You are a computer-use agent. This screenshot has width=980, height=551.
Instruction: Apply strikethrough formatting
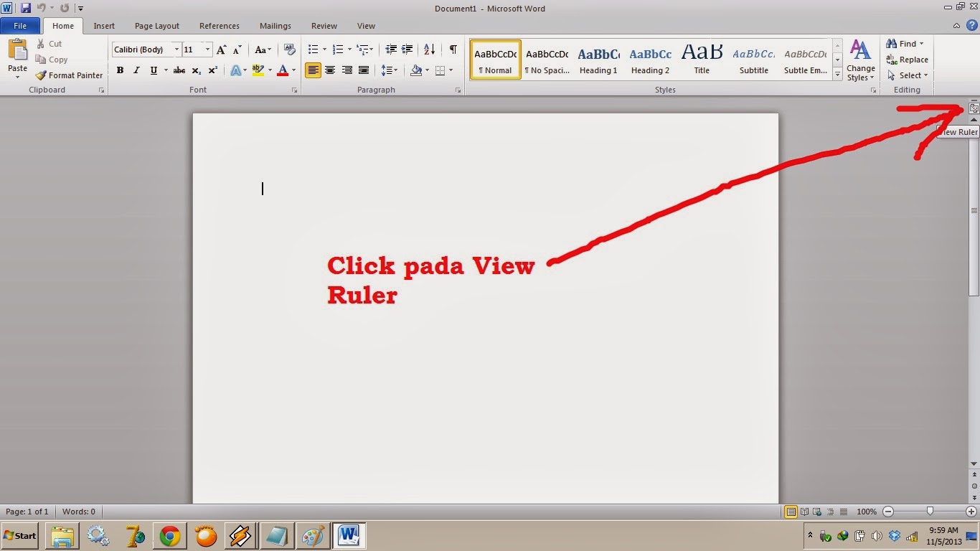coord(179,70)
